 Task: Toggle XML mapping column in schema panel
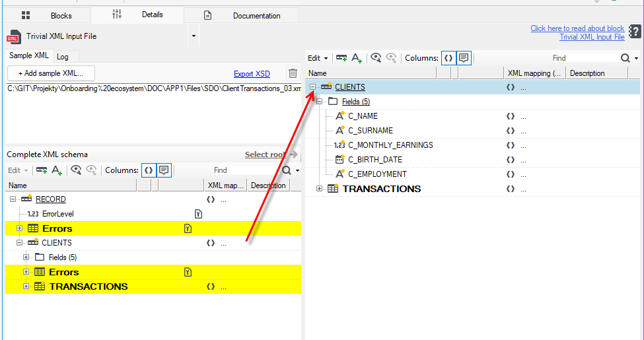pos(149,170)
